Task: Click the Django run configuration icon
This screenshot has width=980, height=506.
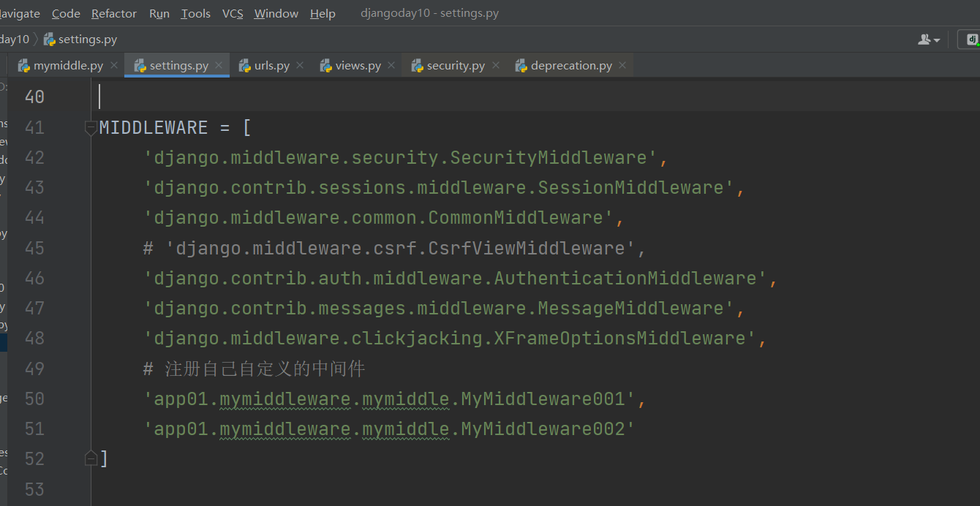Action: click(x=971, y=39)
